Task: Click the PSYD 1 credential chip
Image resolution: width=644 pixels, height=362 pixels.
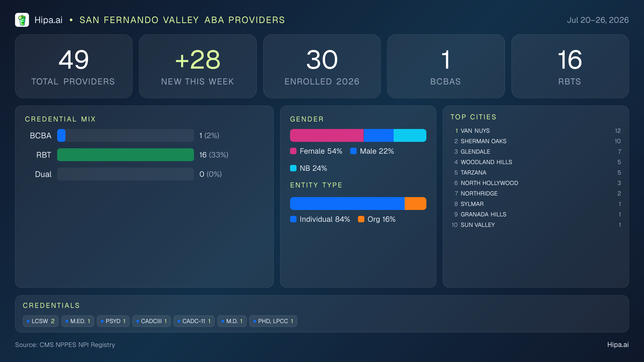Action: 113,321
